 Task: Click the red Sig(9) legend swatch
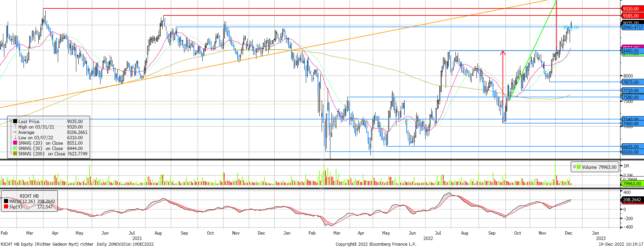click(x=6, y=207)
